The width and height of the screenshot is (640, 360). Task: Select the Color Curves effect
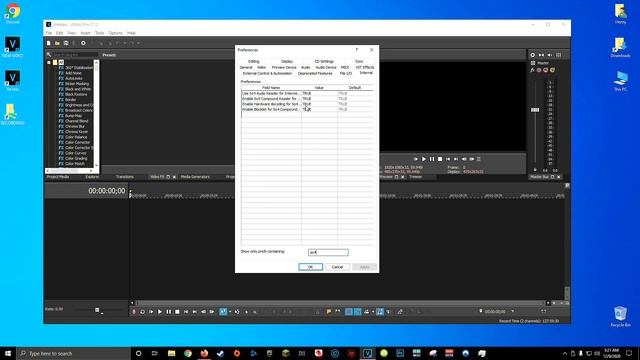[x=76, y=153]
